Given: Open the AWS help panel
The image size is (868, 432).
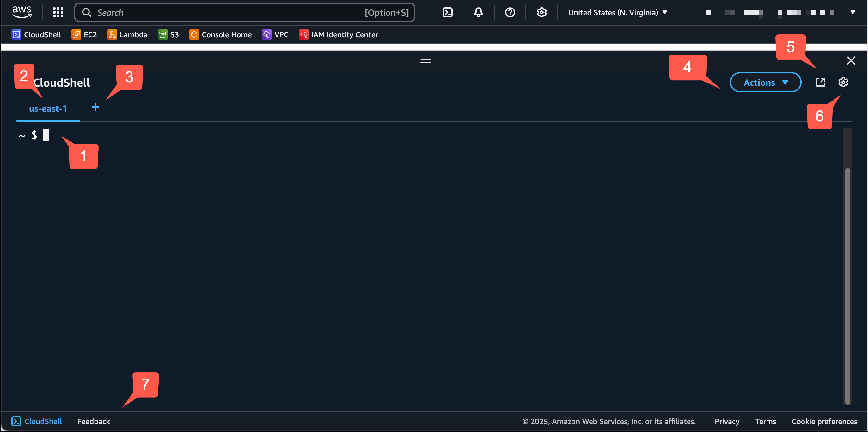Looking at the screenshot, I should click(510, 12).
